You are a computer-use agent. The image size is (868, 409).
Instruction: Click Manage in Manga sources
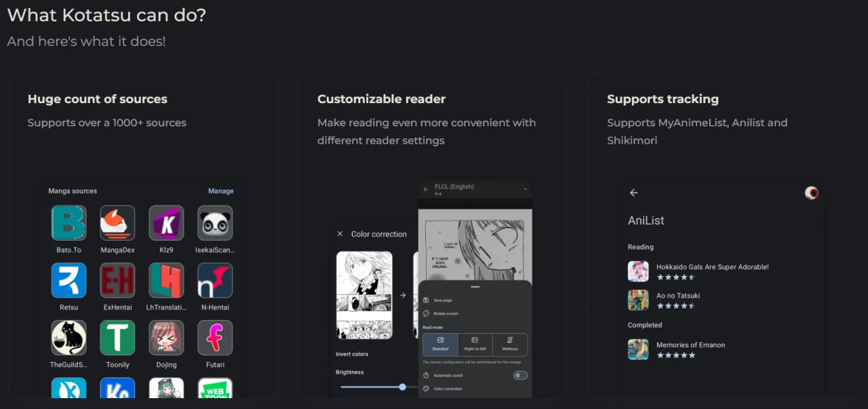pyautogui.click(x=220, y=191)
